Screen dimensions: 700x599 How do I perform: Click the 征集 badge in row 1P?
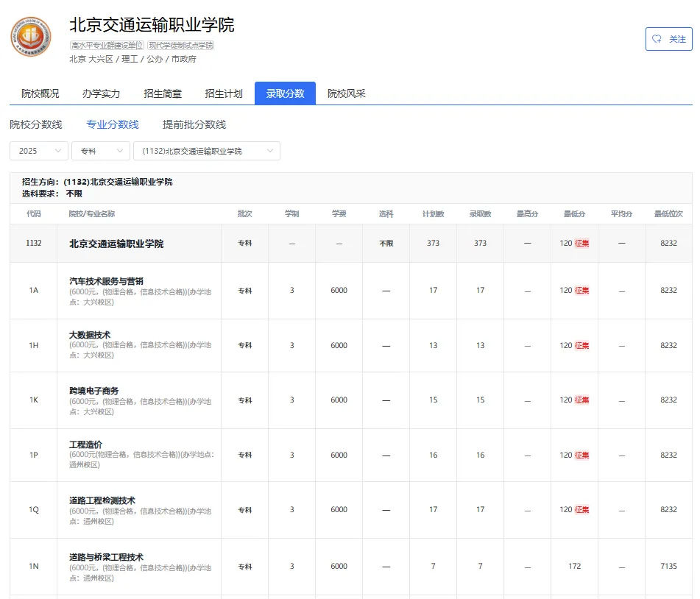click(x=581, y=456)
